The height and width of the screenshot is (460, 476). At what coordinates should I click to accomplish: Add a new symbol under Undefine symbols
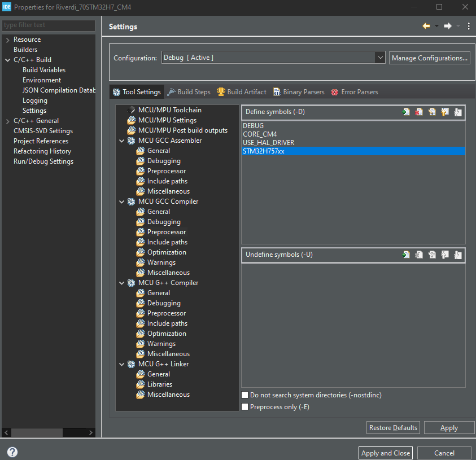pyautogui.click(x=406, y=255)
